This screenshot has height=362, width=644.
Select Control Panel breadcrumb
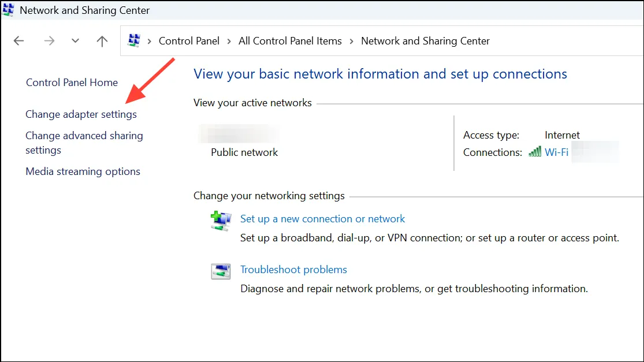(x=189, y=41)
